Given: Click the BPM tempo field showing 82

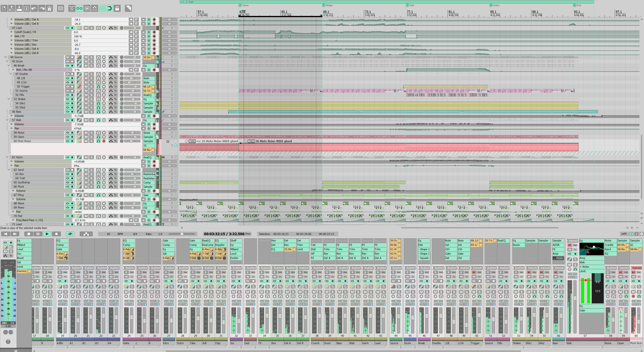Looking at the screenshot, I should (109, 234).
